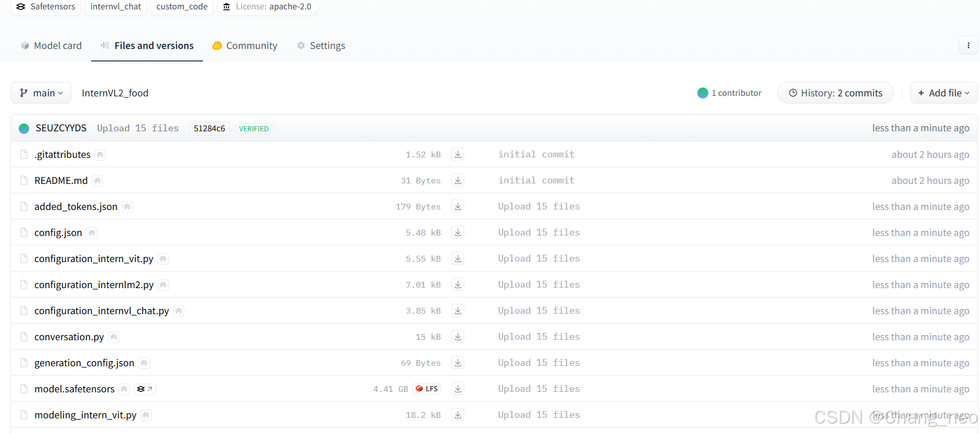The image size is (980, 434).
Task: Click scan badge beside conversation.py
Action: [113, 337]
